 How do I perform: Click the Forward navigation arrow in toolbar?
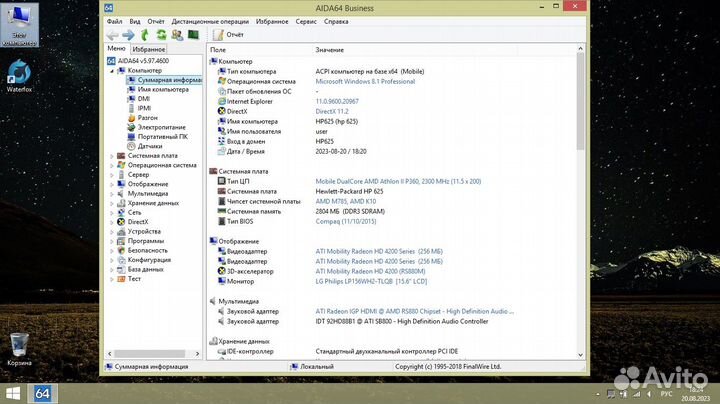128,35
